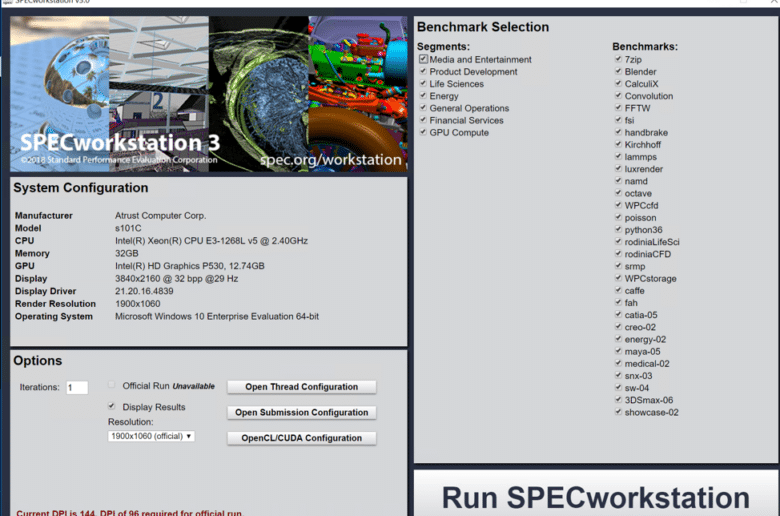Toggle the General Operations segment
Viewport: 780px width, 516px height.
click(x=423, y=107)
